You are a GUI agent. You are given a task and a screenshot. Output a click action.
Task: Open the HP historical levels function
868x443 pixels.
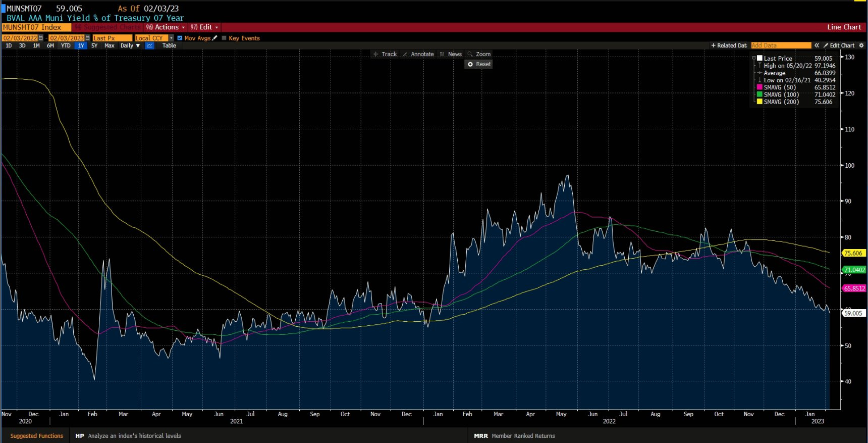[x=128, y=436]
